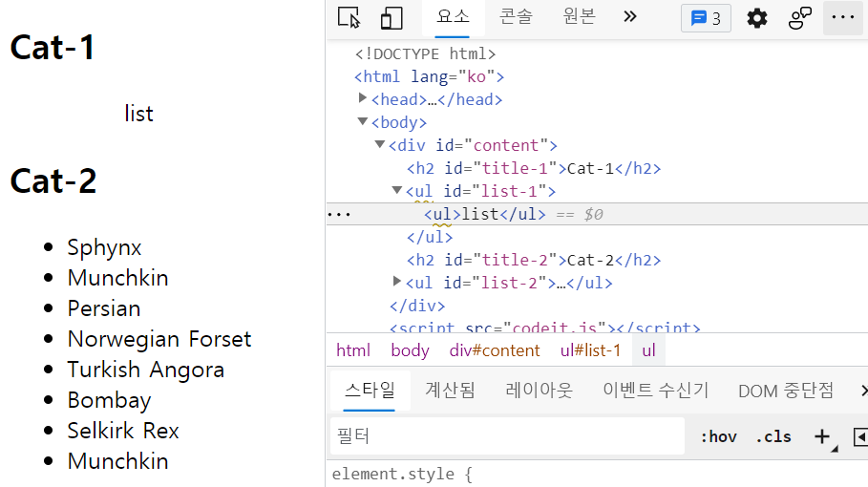Expand the ul id list-2 node
The height and width of the screenshot is (487, 868).
coord(397,282)
